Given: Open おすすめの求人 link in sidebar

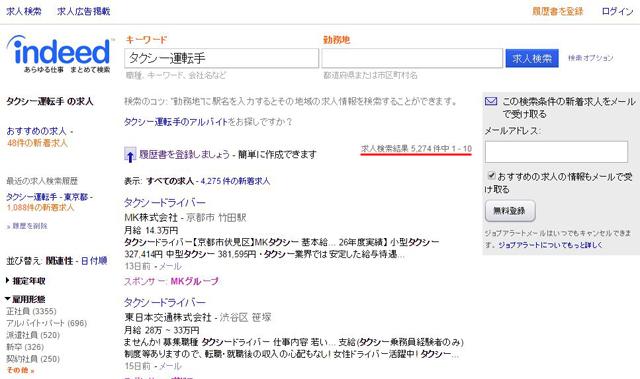Looking at the screenshot, I should pyautogui.click(x=36, y=131).
